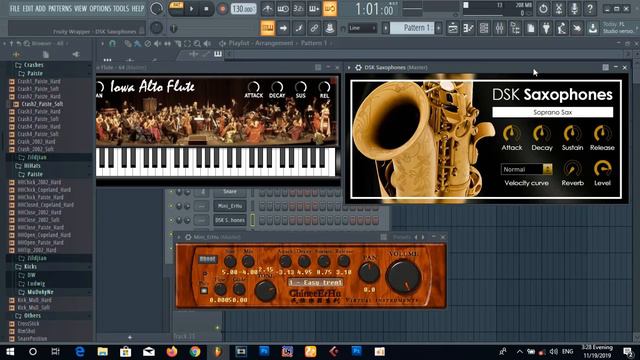Viewport: 640px width, 360px height.
Task: Mute the Snare channel via its green LED
Action: [171, 191]
